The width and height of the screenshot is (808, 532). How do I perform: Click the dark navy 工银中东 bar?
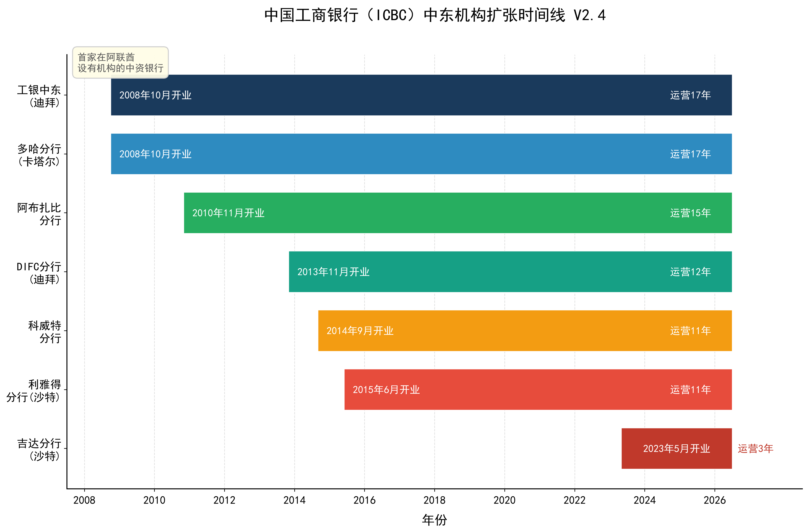[x=421, y=95]
